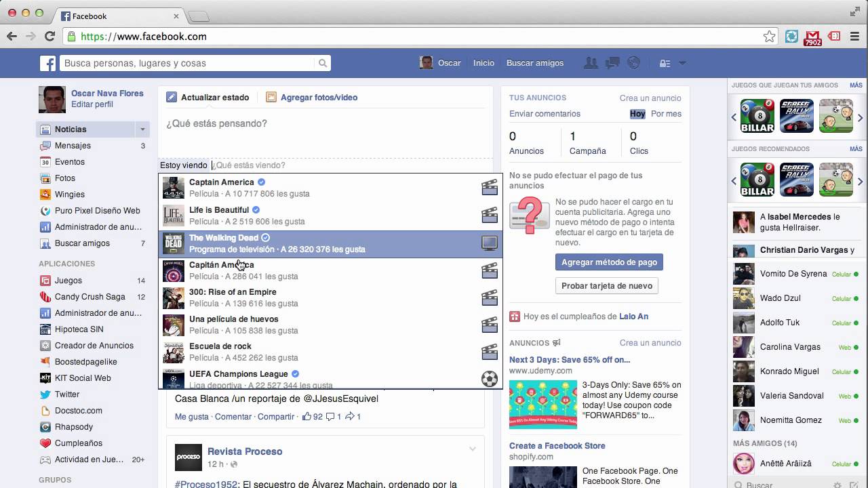Screen dimensions: 868x488
Task: Open Inicio link in header
Action: (484, 63)
